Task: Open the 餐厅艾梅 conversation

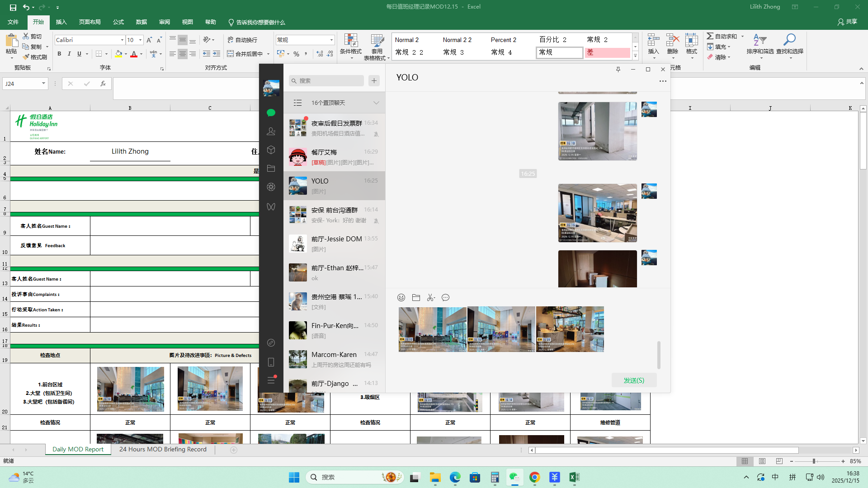Action: coord(334,157)
